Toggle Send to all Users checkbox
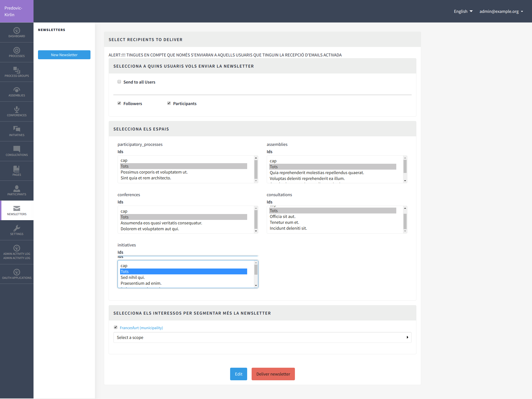The height and width of the screenshot is (399, 532). (x=119, y=82)
